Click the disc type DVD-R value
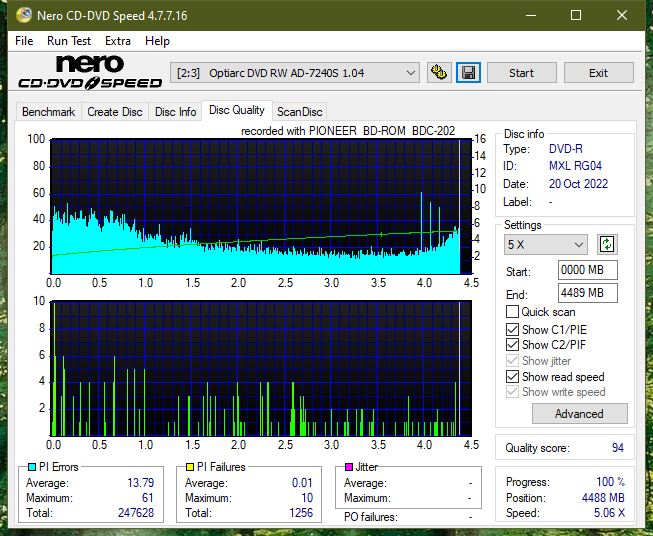 566,149
